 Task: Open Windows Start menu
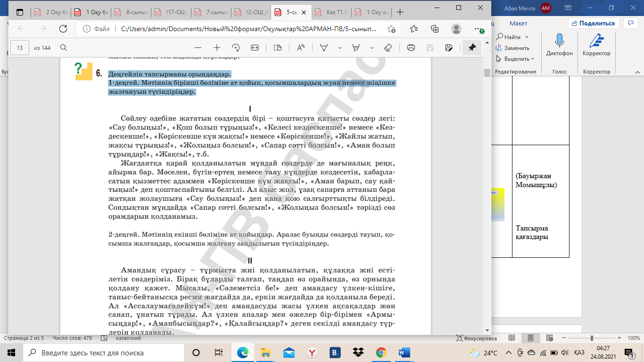(11, 353)
